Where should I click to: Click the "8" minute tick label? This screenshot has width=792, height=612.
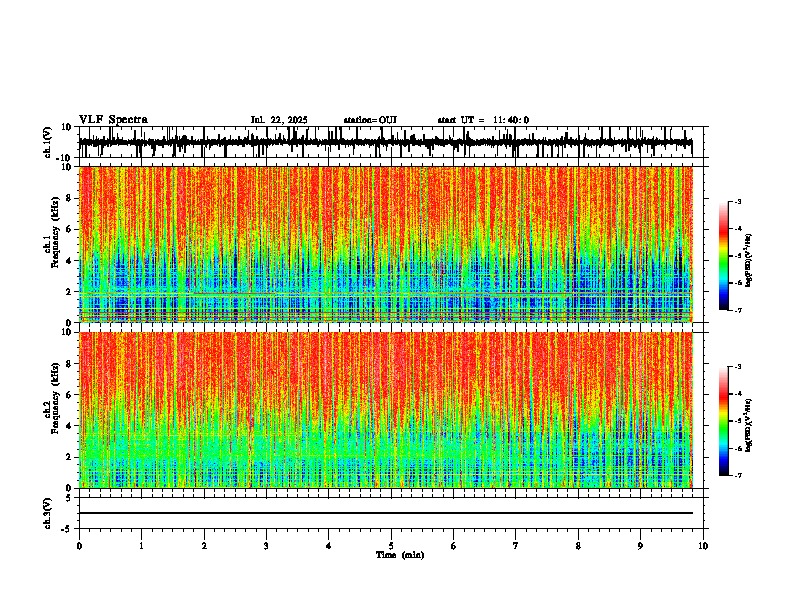click(x=578, y=546)
